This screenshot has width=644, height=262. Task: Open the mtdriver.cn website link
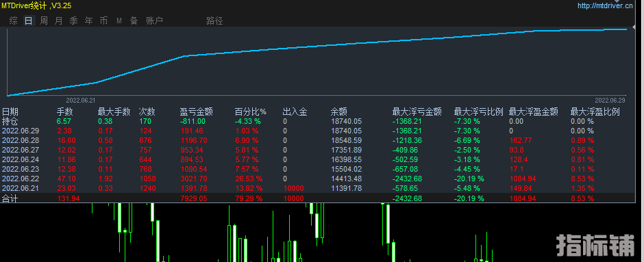605,5
